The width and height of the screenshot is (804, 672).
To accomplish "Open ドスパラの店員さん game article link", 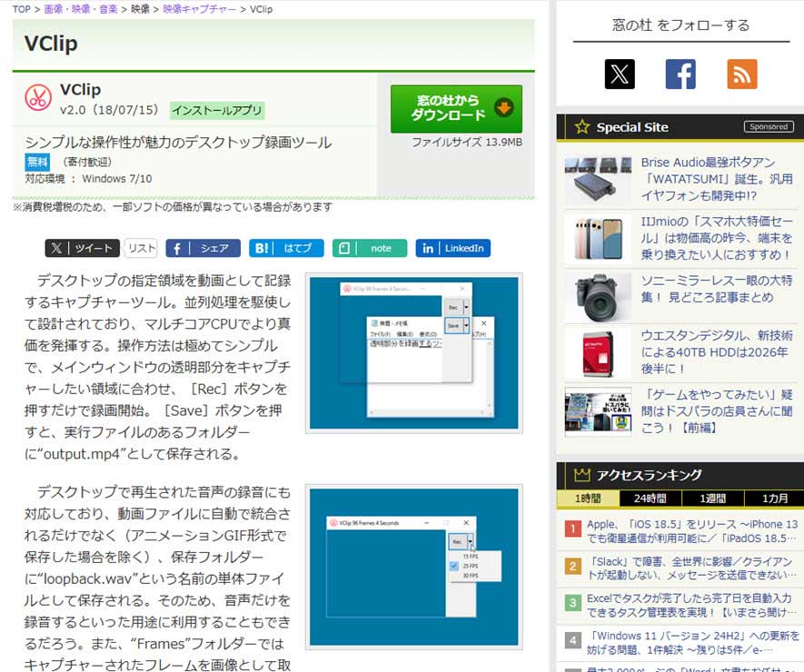I will (717, 410).
